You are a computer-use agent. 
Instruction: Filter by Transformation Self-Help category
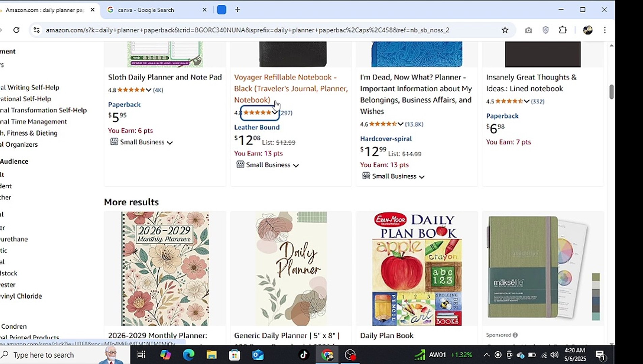point(43,110)
